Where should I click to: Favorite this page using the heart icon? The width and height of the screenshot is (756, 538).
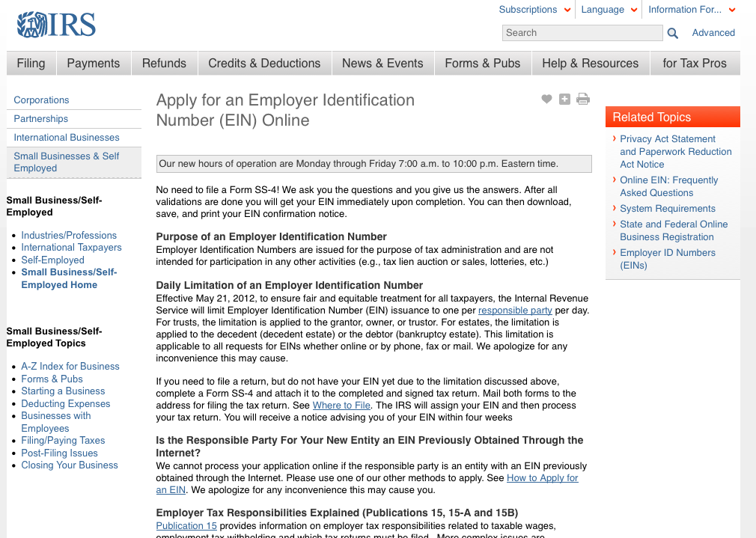coord(546,99)
